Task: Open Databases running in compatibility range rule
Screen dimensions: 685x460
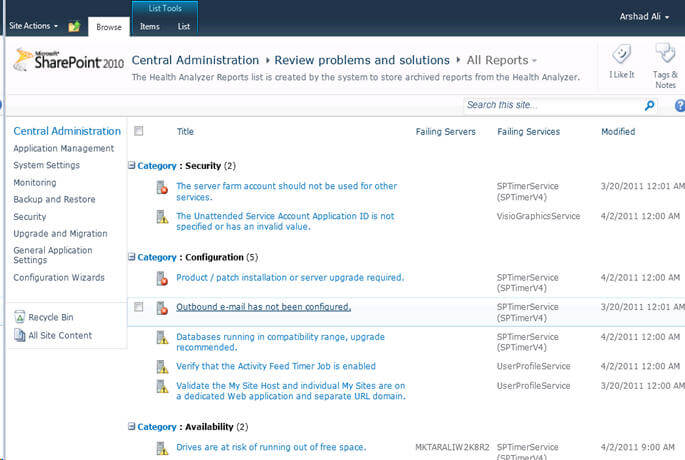Action: tap(280, 342)
